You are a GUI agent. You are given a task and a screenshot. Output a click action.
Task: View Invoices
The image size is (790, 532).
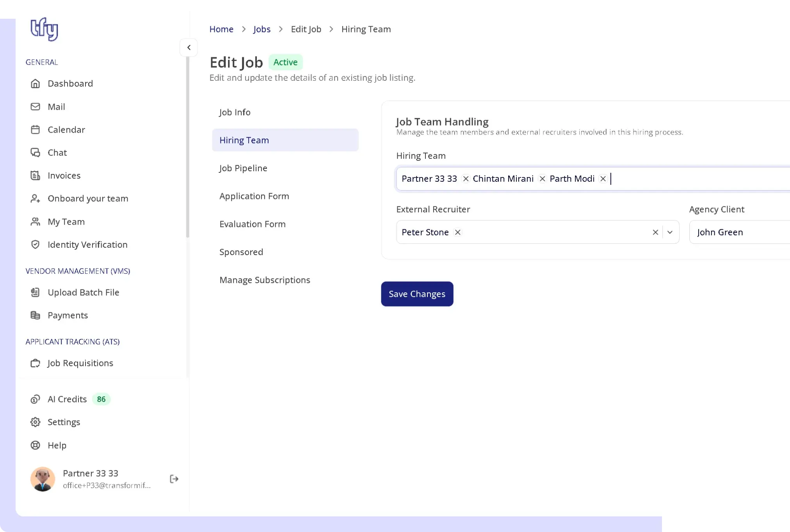(64, 176)
